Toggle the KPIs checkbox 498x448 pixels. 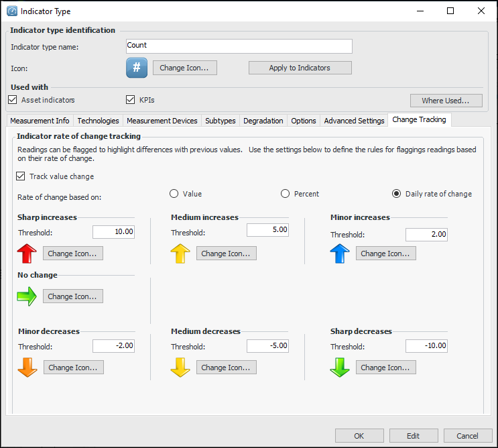(x=131, y=100)
